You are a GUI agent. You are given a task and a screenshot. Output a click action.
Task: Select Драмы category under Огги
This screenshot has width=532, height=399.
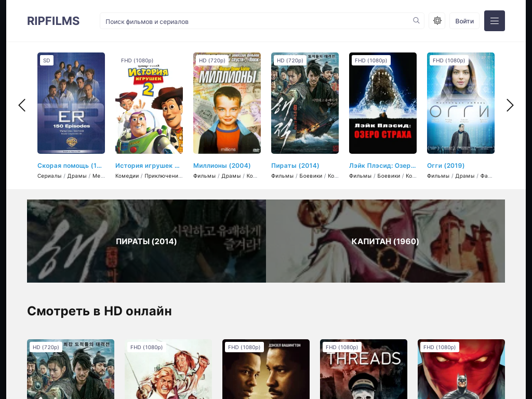[x=465, y=176]
